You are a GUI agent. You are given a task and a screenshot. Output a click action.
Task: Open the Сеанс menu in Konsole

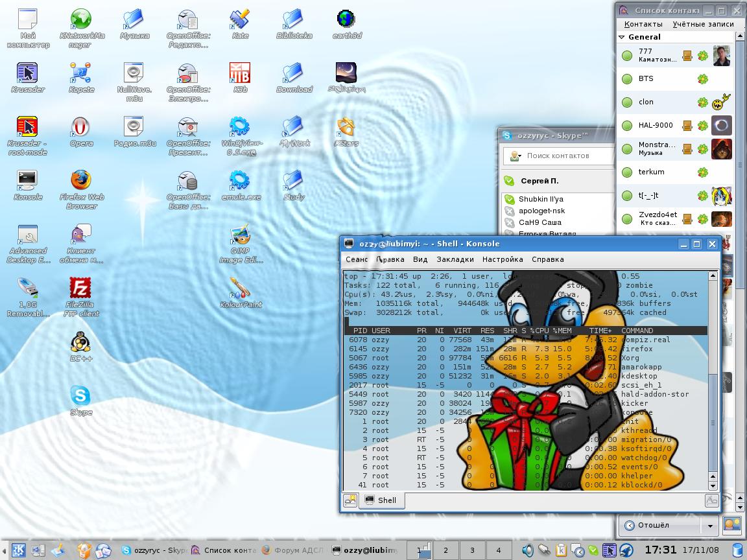[x=357, y=259]
